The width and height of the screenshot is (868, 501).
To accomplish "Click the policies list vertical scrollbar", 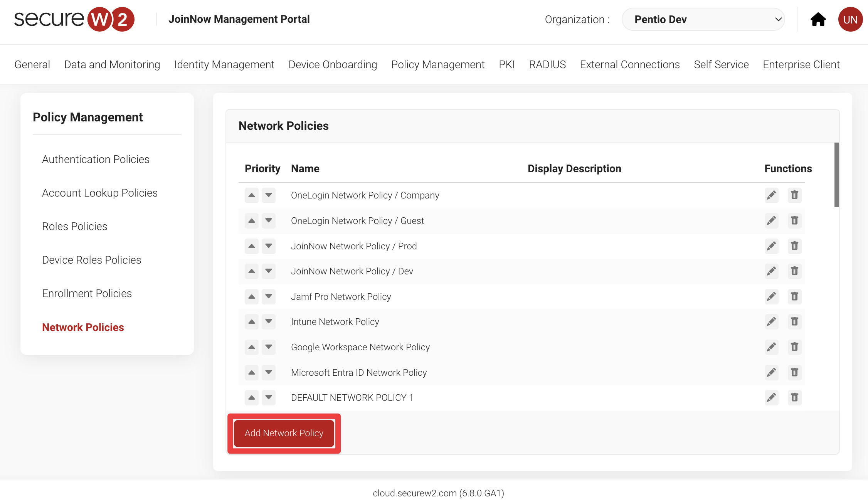I will [836, 175].
